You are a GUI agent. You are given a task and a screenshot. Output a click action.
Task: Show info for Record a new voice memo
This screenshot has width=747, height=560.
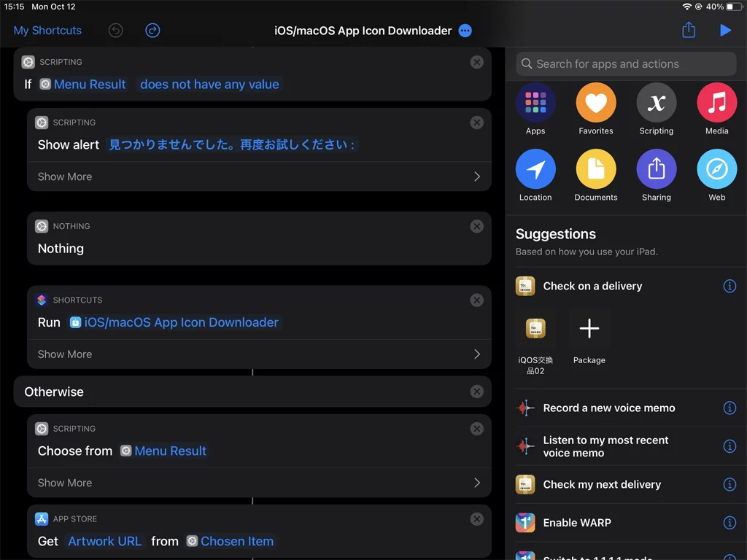point(729,408)
